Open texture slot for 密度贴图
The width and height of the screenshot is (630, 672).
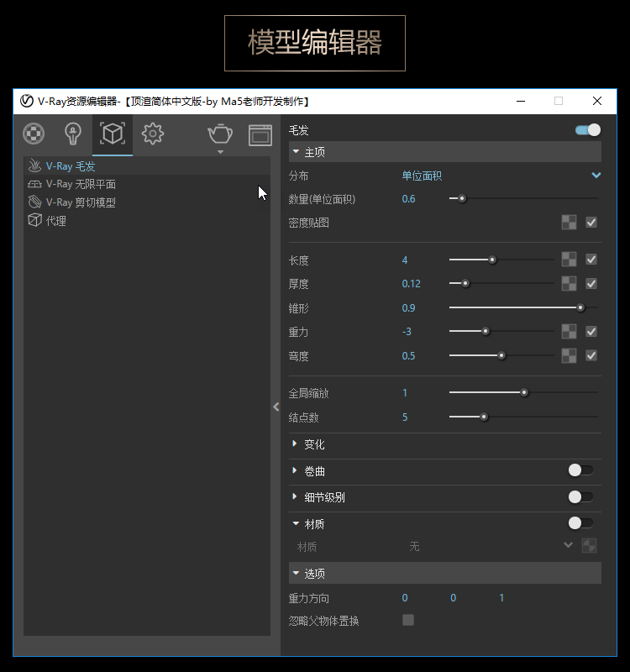click(569, 223)
